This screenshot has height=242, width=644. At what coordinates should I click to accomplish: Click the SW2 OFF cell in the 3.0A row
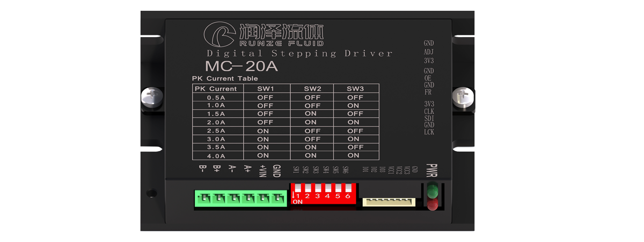pyautogui.click(x=312, y=139)
